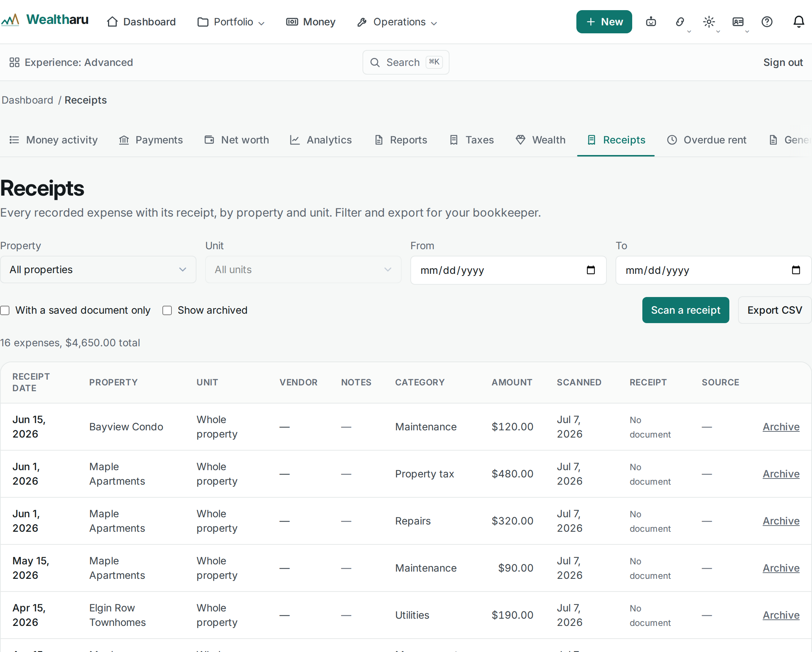
Task: Click the Analytics chart icon
Action: (294, 140)
